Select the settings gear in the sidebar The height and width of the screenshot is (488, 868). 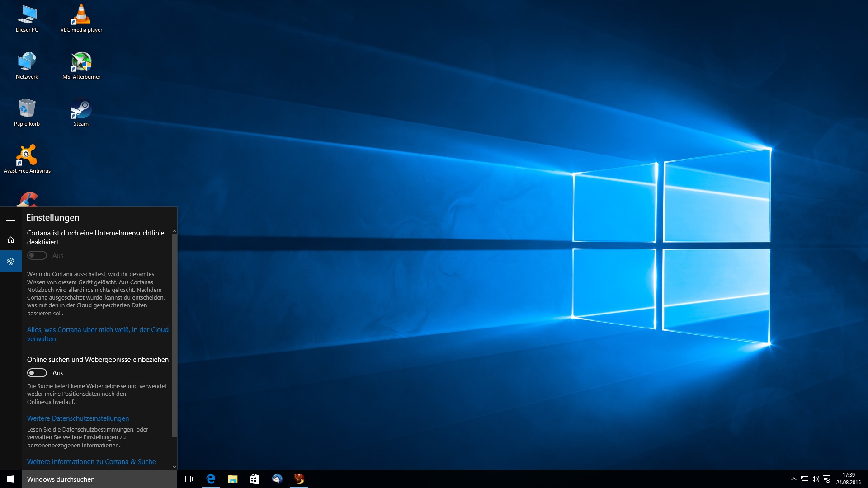click(11, 261)
